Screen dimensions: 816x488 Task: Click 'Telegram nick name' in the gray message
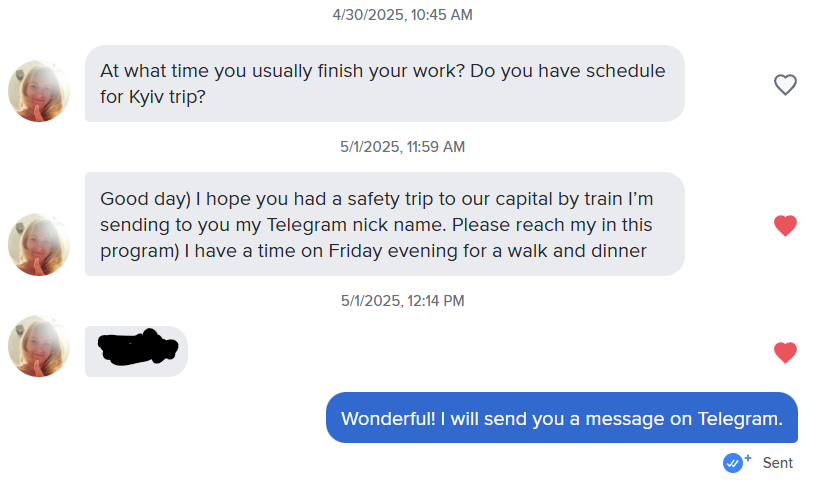356,225
